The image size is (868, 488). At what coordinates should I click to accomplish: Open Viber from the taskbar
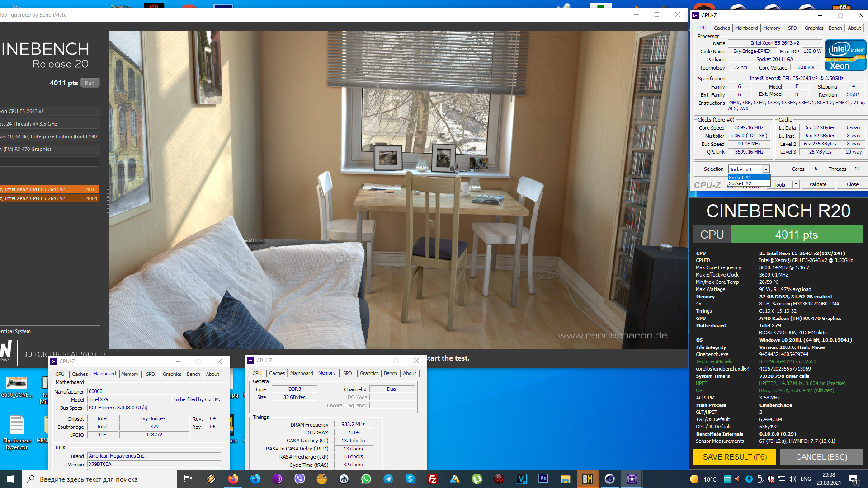300,479
